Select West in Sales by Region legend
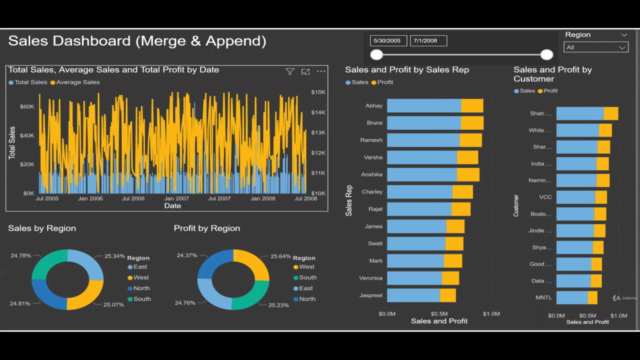The width and height of the screenshot is (640, 360). (138, 278)
